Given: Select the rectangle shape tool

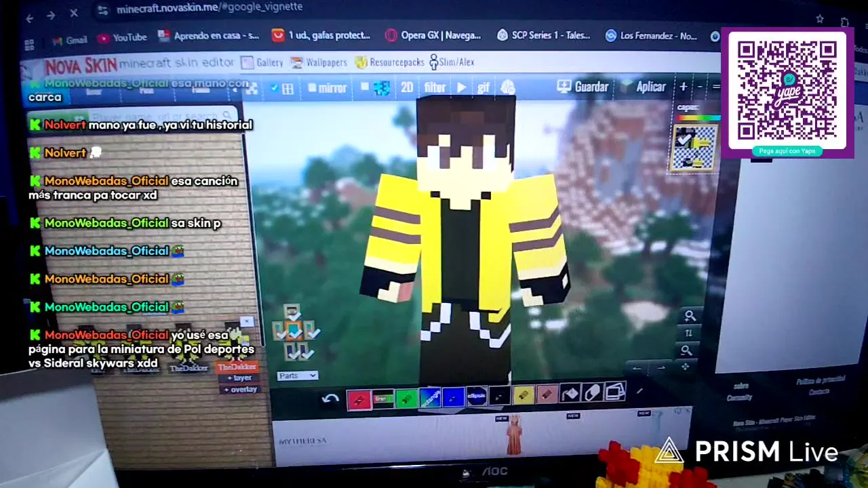Looking at the screenshot, I should point(430,398).
